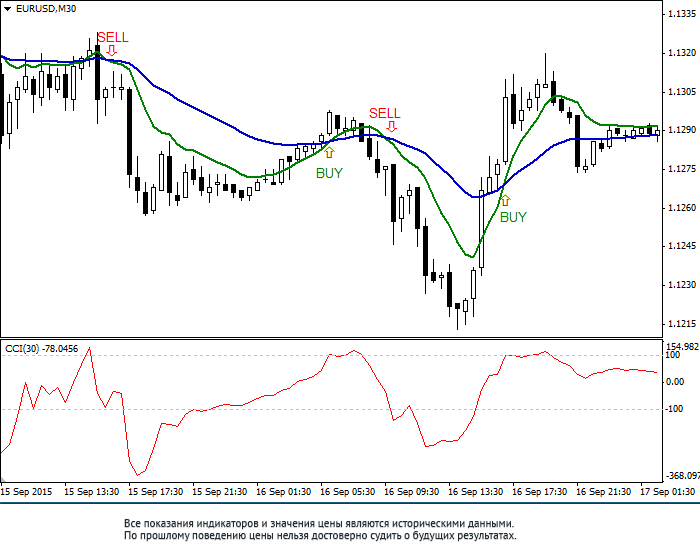Screen dimensions: 700x552
Task: Click the 16 Sep 05:30 time label
Action: tap(347, 492)
